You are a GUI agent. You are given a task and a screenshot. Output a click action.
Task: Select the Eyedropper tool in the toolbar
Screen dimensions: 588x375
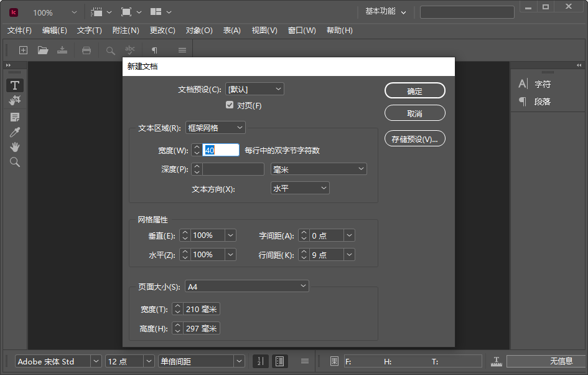(x=14, y=132)
